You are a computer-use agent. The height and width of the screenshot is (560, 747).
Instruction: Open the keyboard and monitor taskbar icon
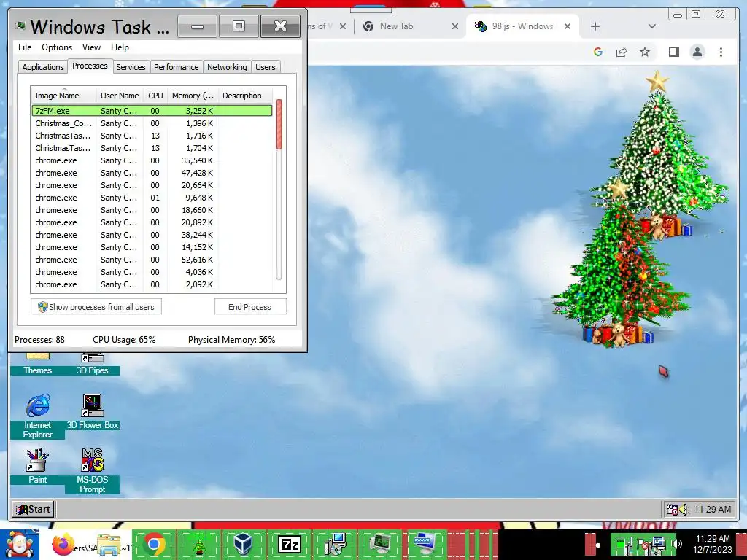click(425, 544)
